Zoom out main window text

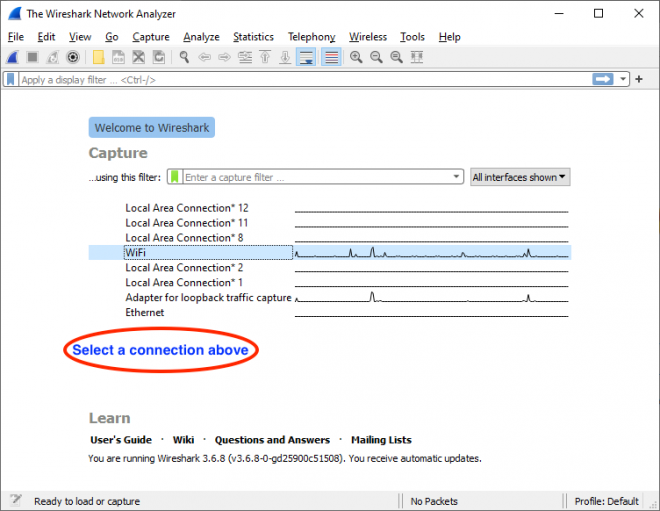[376, 57]
